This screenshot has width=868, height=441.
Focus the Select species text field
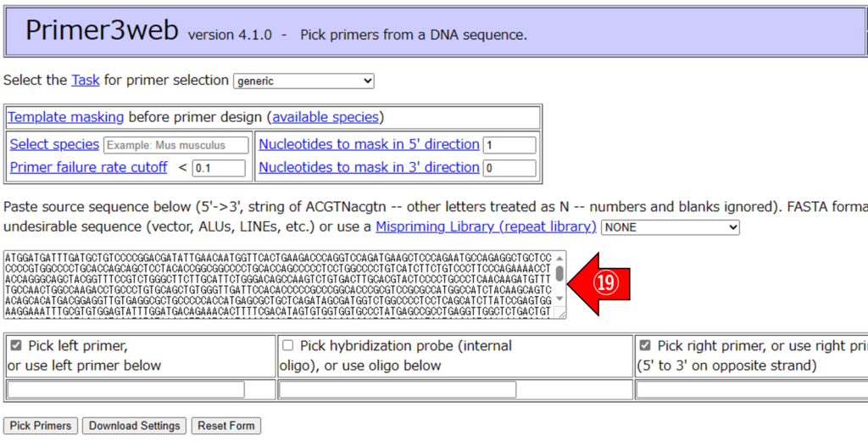point(176,145)
